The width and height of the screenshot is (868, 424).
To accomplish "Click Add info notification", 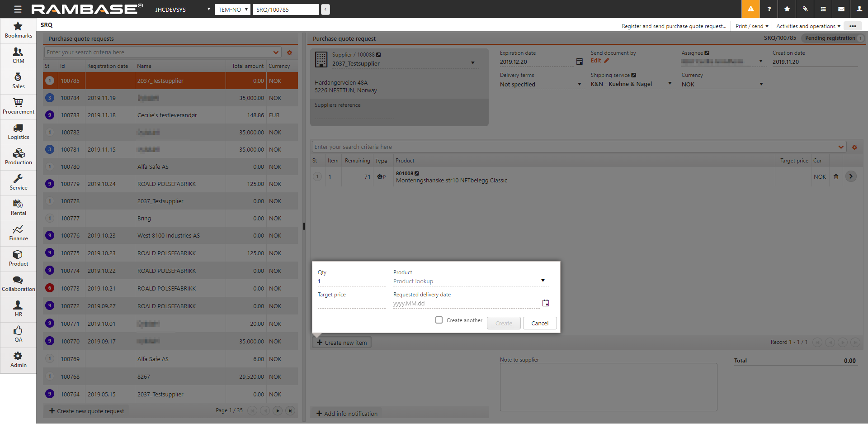I will (x=347, y=414).
